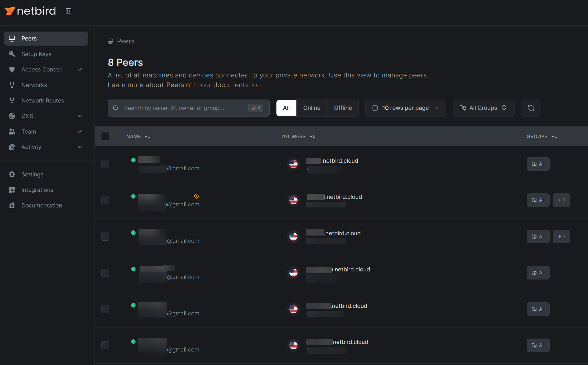The image size is (588, 365).
Task: Click the '8 Peers' heading
Action: (x=125, y=62)
